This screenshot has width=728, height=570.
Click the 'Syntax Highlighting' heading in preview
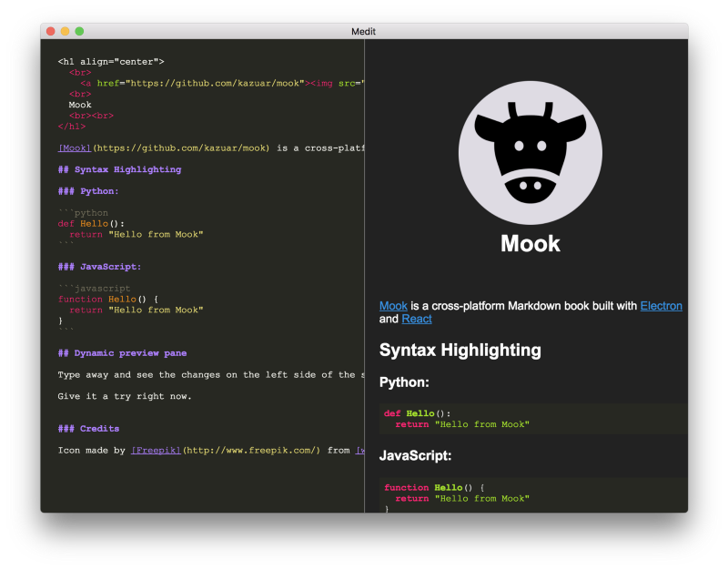[x=460, y=351]
